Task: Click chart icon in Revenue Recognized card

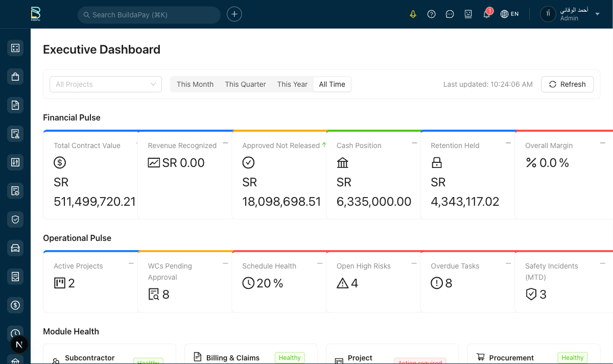Action: pyautogui.click(x=154, y=163)
